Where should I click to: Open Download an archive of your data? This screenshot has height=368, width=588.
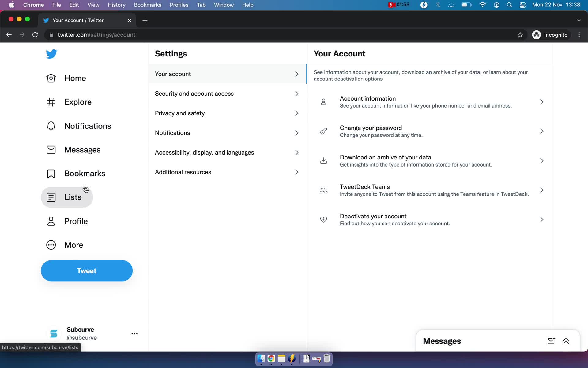coord(429,161)
